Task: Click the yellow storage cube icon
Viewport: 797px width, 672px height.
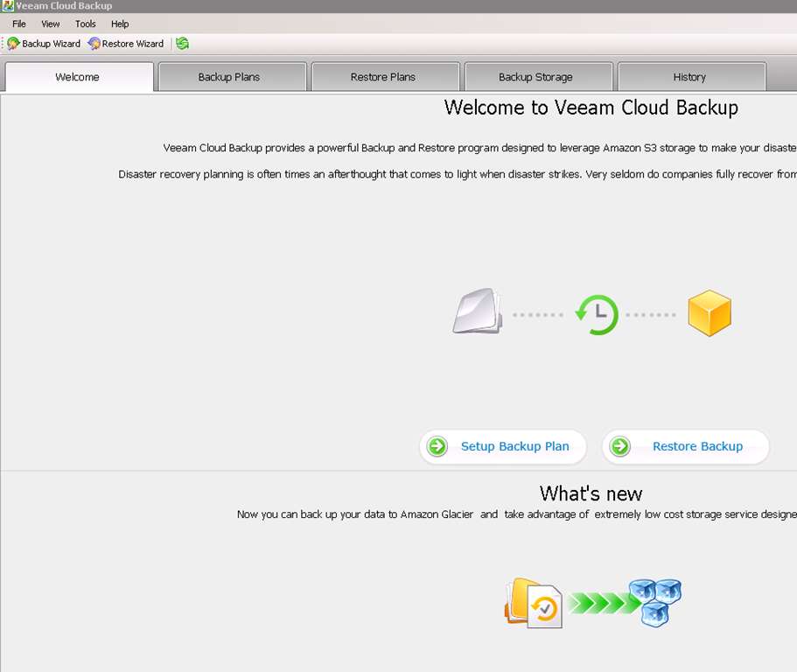Action: [709, 314]
